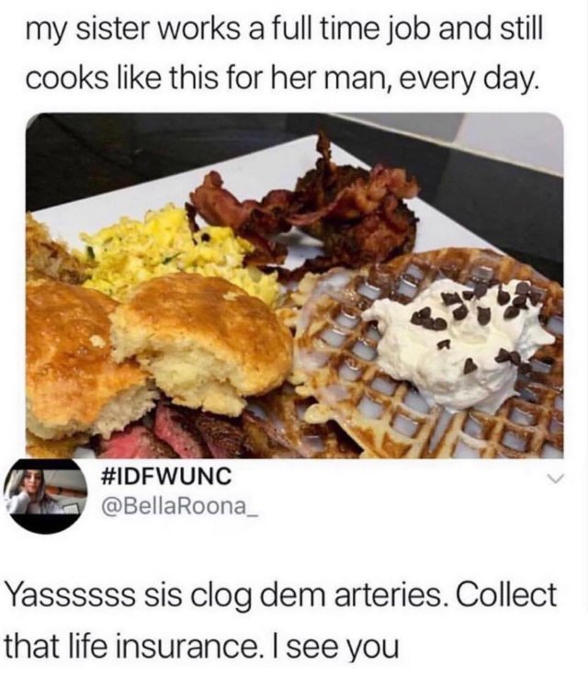
Task: Select the phrase 'full time job'
Action: 334,31
